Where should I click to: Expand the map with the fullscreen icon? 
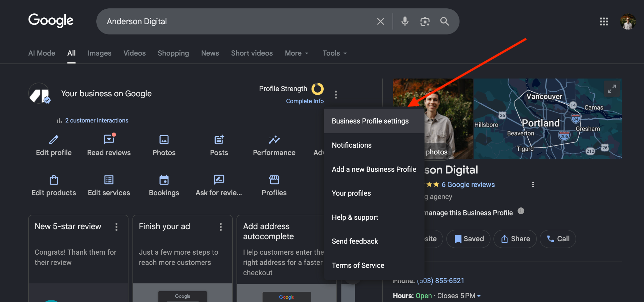tap(612, 89)
